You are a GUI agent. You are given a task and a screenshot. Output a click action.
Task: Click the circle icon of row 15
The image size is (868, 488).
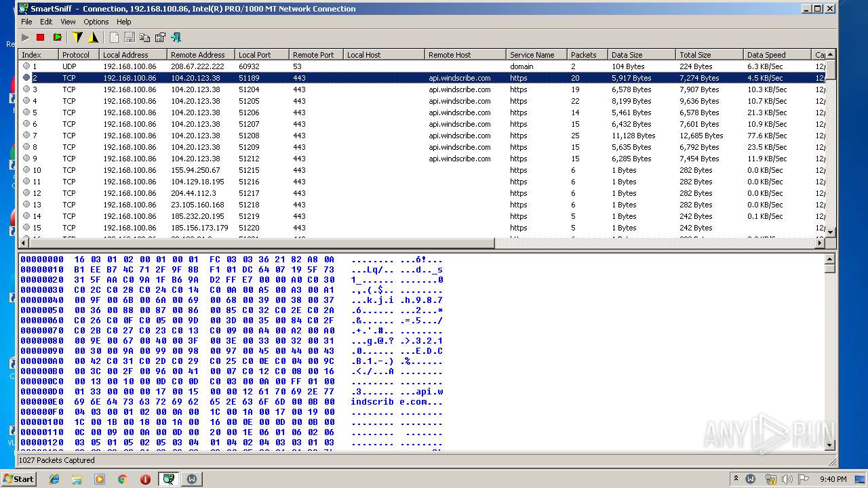click(26, 228)
